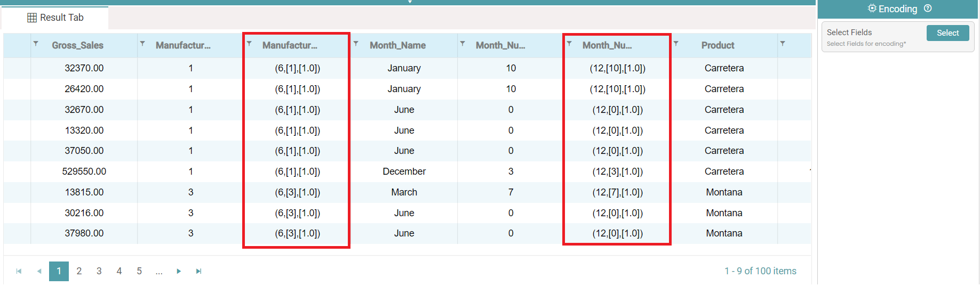Image resolution: width=980 pixels, height=286 pixels.
Task: Select the current page 1 button
Action: click(59, 271)
